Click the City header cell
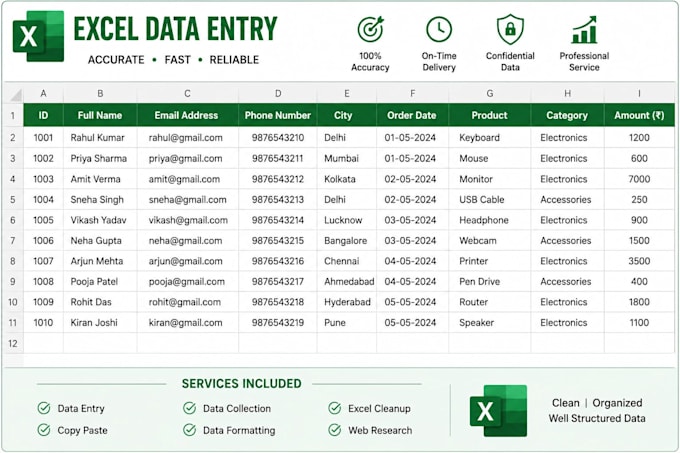Image resolution: width=680 pixels, height=453 pixels. point(347,115)
